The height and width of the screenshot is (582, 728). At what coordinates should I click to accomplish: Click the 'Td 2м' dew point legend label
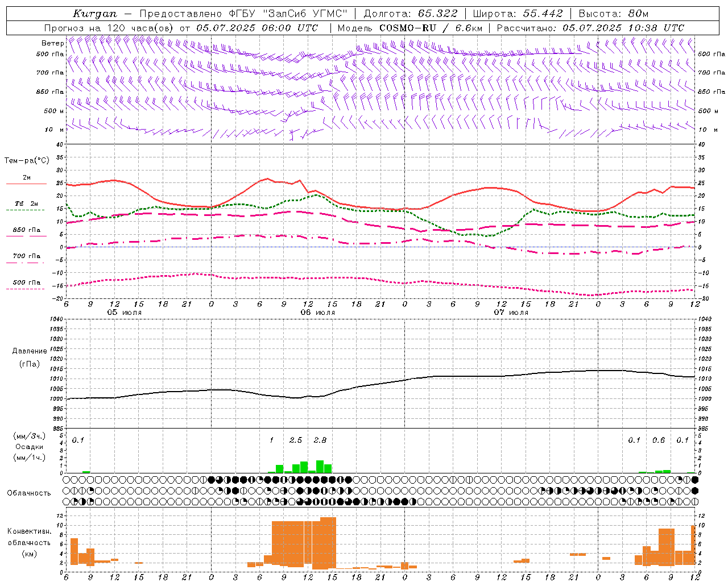coord(27,203)
